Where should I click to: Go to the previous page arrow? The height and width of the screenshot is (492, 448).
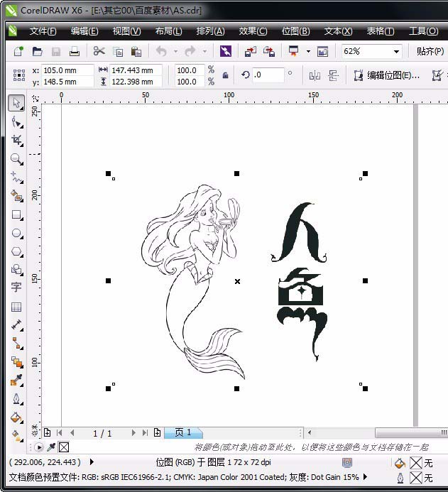(x=72, y=433)
